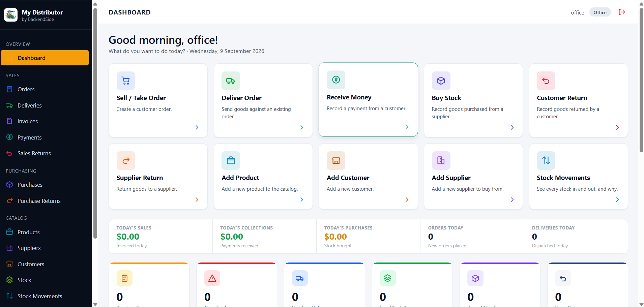This screenshot has width=644, height=307.
Task: Click the orange clipboard icon in the stats card
Action: [x=124, y=278]
